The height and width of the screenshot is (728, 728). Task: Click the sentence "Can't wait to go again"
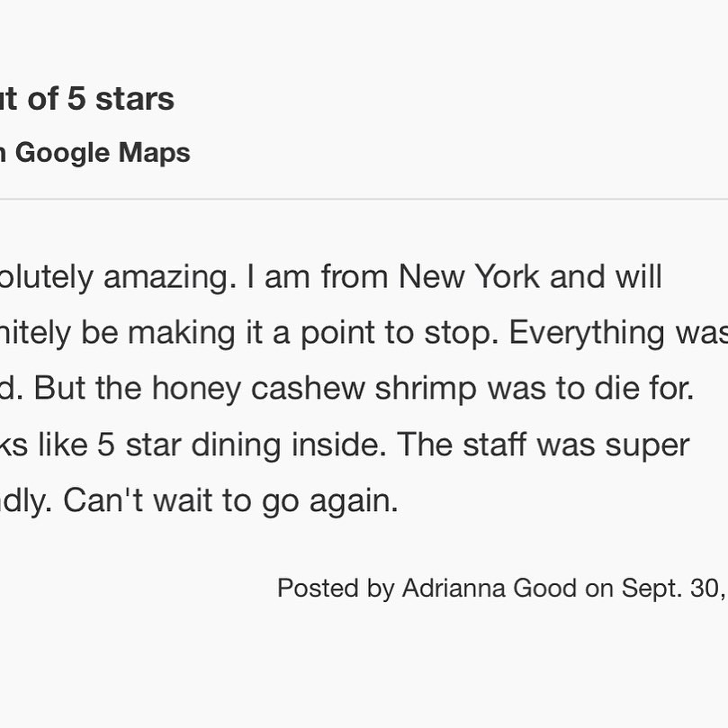[229, 501]
